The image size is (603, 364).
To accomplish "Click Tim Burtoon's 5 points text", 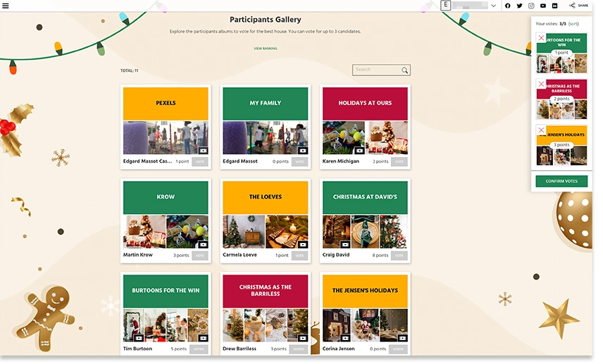I will coord(178,349).
